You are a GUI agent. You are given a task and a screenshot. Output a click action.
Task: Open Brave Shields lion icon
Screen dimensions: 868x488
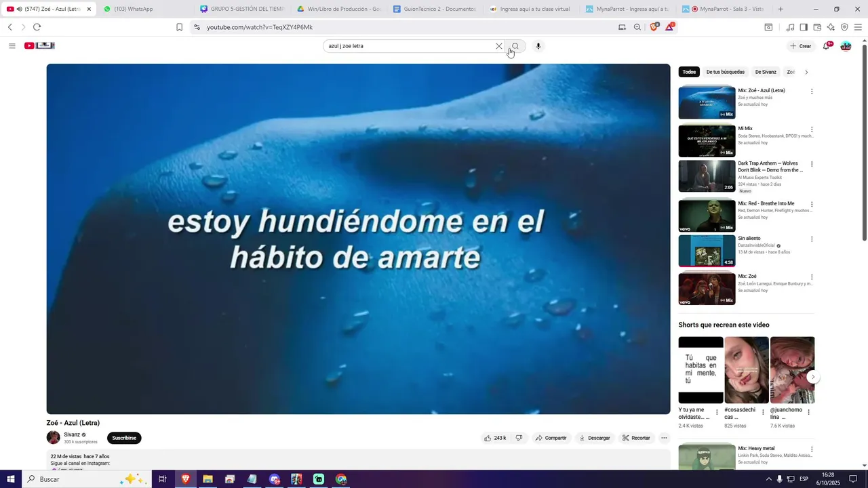(654, 27)
